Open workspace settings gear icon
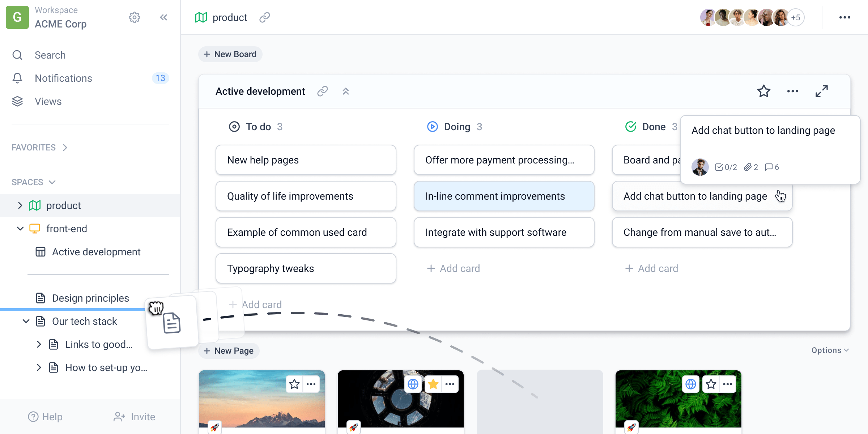Screen dimensions: 868x434 (x=134, y=17)
